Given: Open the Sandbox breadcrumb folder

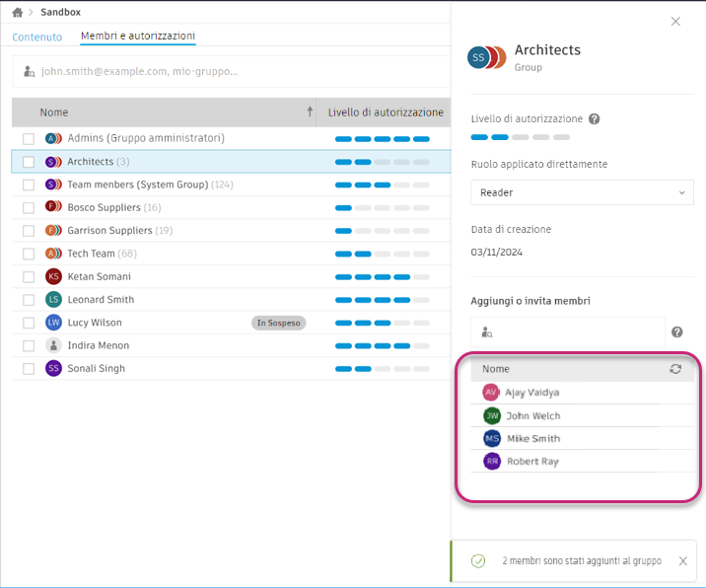Looking at the screenshot, I should (60, 12).
